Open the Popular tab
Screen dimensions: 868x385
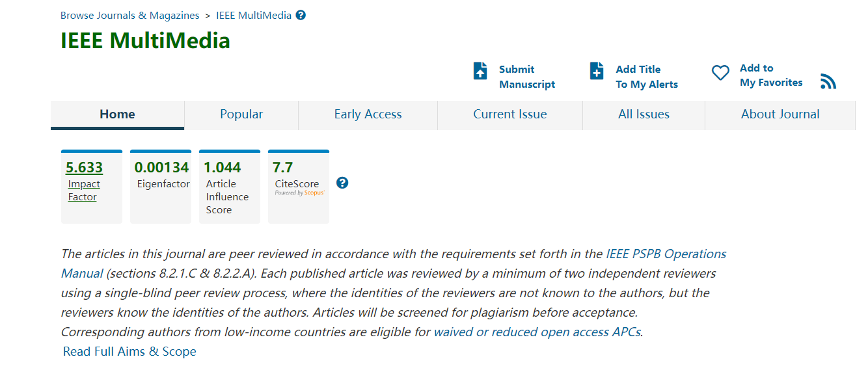click(241, 114)
